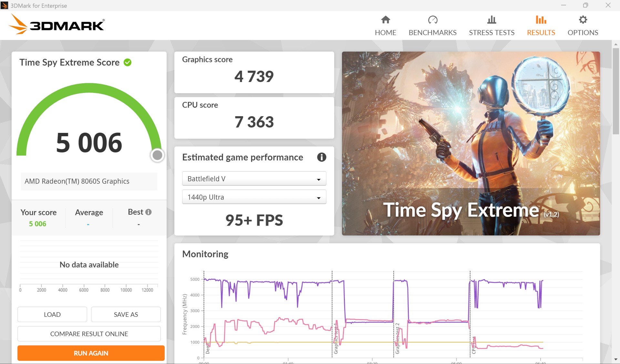Click the 3DMark logo
The width and height of the screenshot is (620, 364).
[57, 25]
